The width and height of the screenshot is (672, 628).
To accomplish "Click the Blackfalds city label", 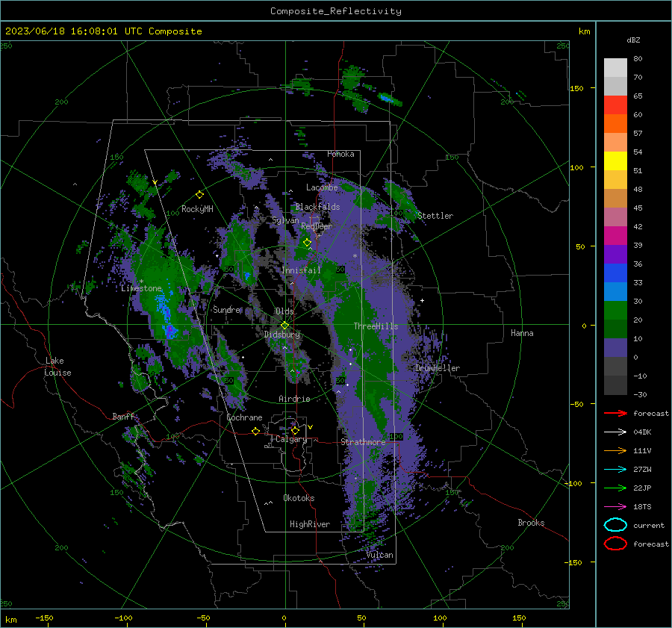I will click(x=317, y=207).
